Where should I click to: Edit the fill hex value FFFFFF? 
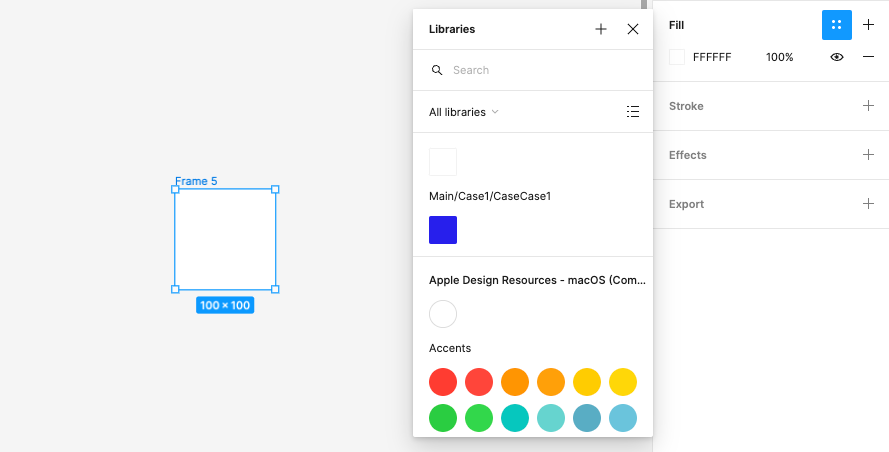(712, 57)
